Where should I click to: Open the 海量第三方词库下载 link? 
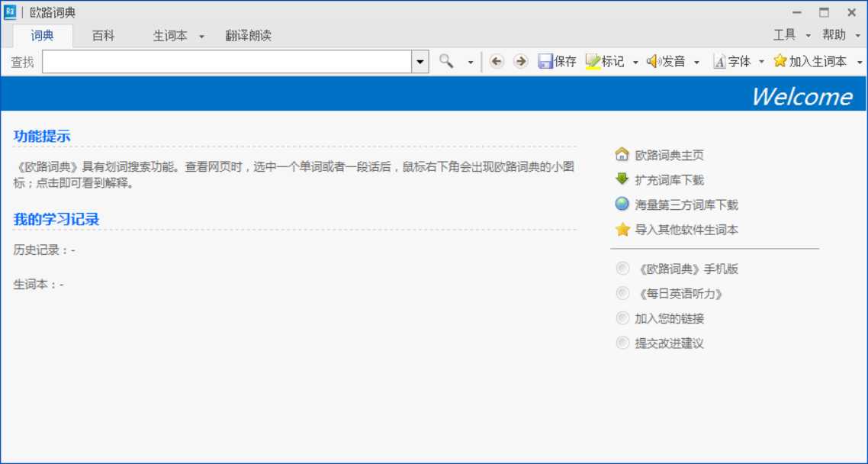pos(686,205)
